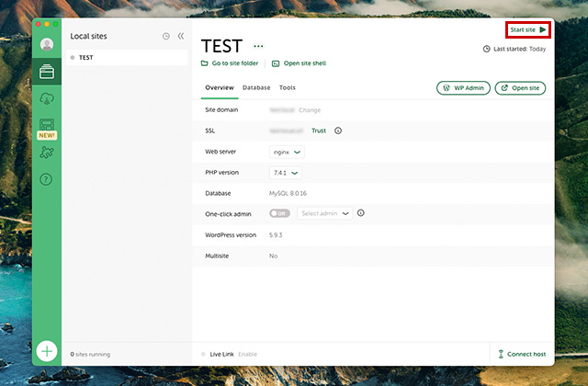
Task: Open the Web server nginx dropdown
Action: [x=287, y=152]
